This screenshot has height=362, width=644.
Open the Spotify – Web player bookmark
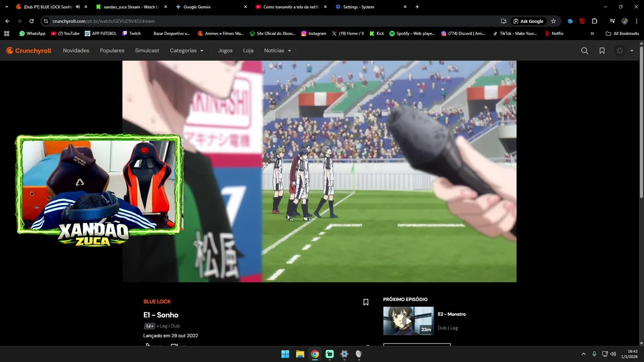point(412,34)
